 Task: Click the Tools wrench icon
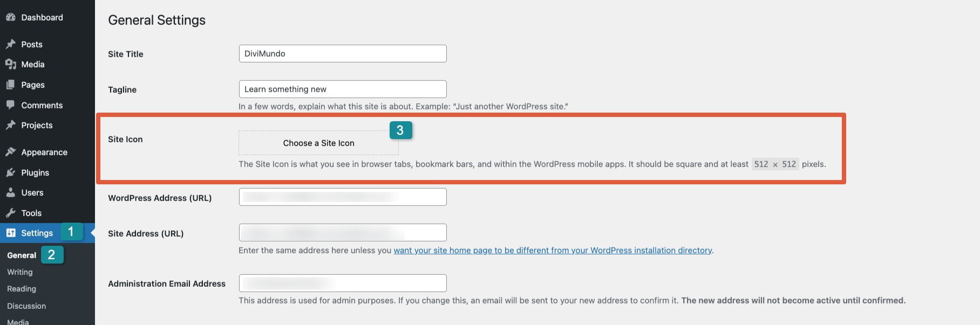(10, 213)
